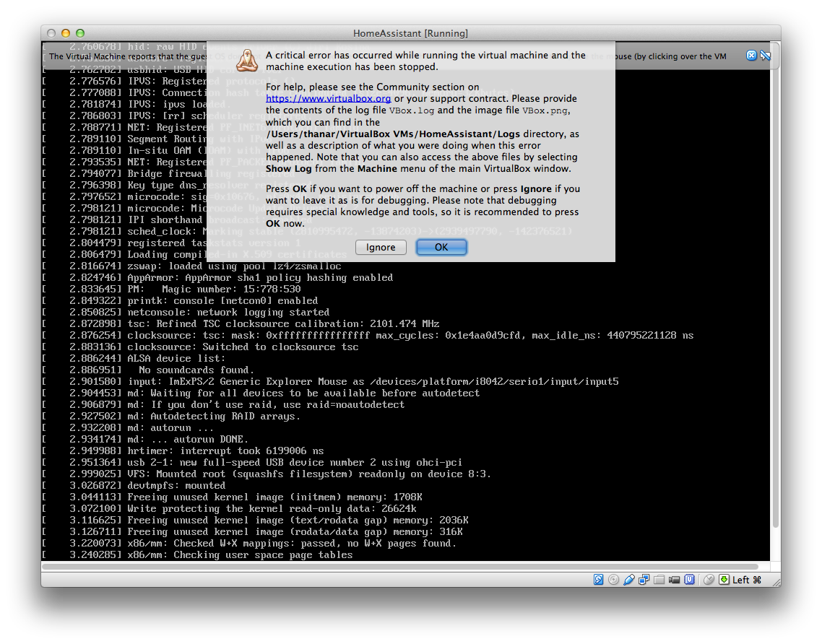Click the Guru Meditation error icon
The width and height of the screenshot is (822, 644).
[247, 61]
